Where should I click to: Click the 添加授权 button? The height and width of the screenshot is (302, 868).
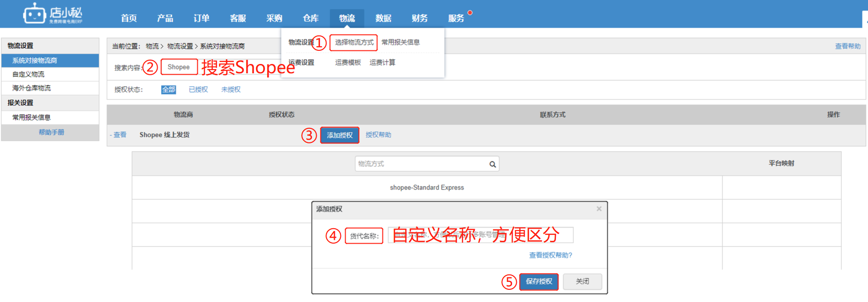click(x=340, y=135)
